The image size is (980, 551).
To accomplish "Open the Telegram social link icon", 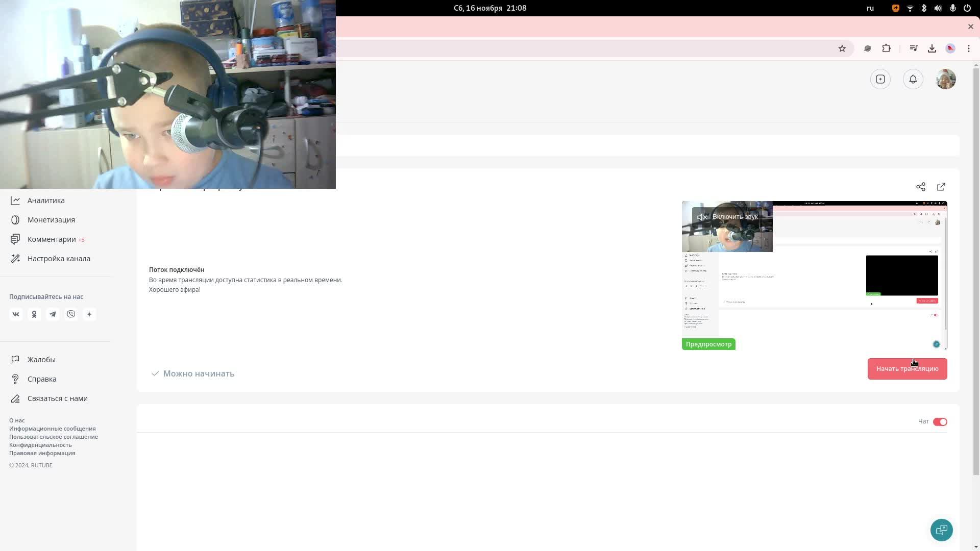I will pos(53,314).
